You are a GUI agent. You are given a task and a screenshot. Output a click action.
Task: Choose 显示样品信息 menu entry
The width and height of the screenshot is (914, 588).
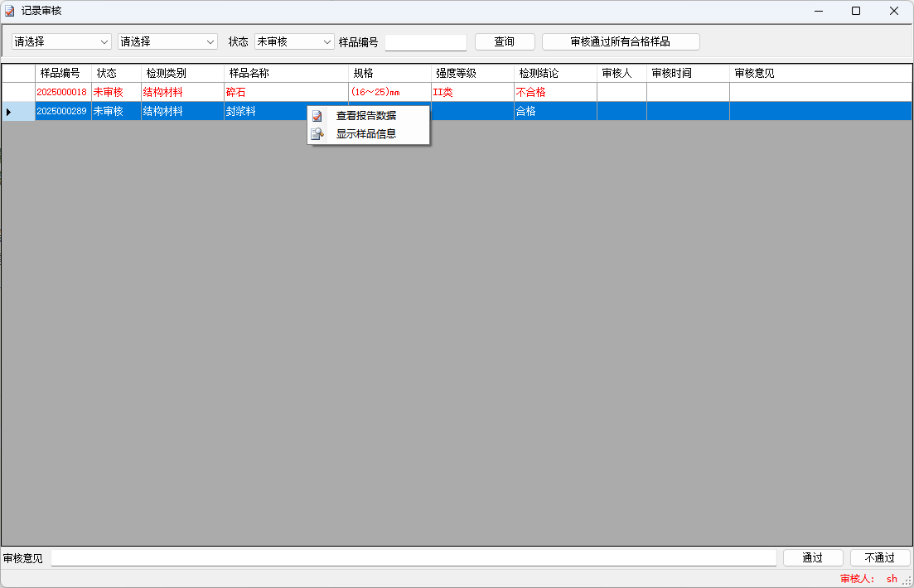[x=365, y=133]
